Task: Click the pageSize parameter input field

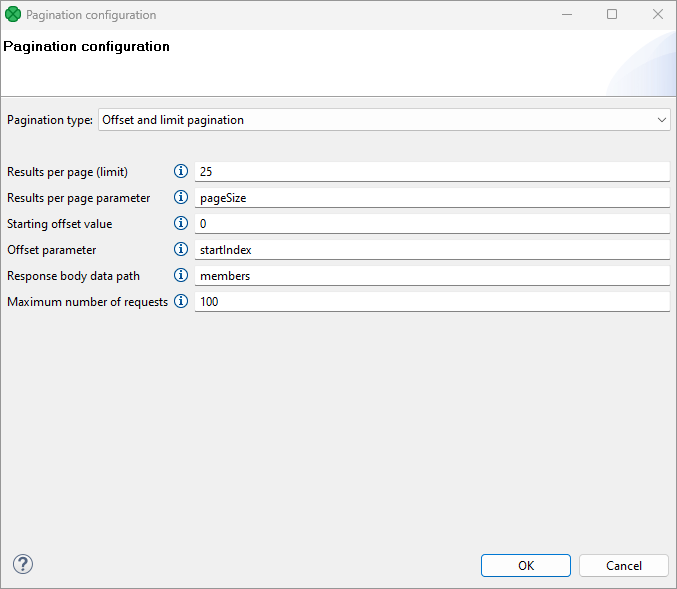Action: pyautogui.click(x=431, y=198)
